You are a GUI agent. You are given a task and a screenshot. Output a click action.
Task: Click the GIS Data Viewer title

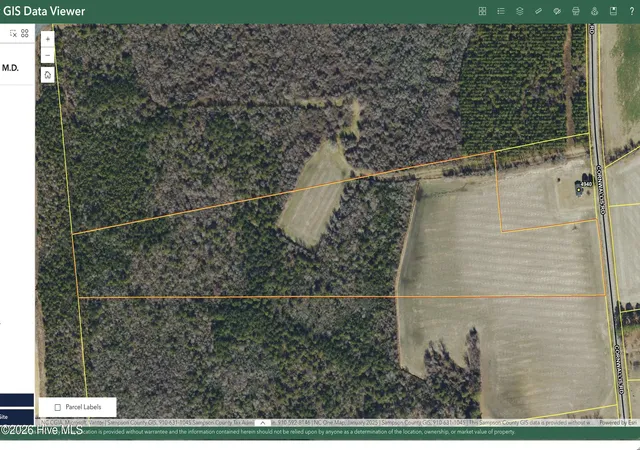click(x=44, y=11)
